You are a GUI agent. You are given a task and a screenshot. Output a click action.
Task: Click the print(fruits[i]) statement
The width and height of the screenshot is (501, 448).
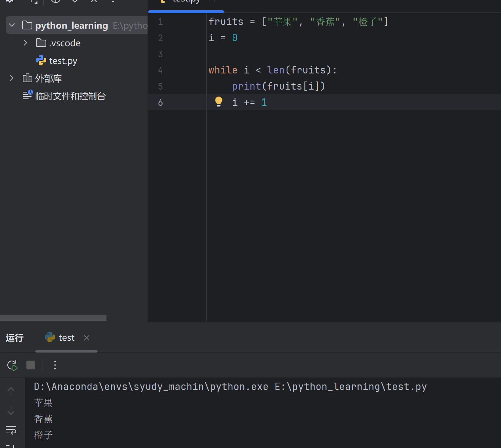point(279,86)
